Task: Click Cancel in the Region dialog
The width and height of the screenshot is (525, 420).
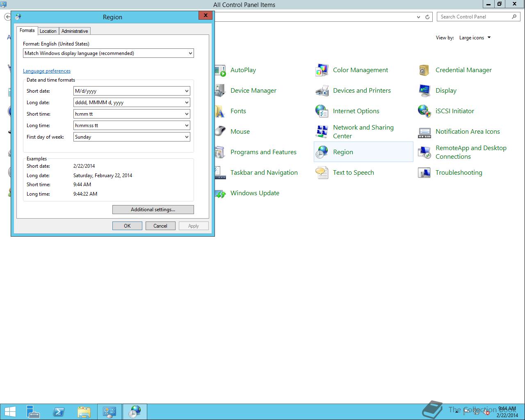Action: coord(160,226)
